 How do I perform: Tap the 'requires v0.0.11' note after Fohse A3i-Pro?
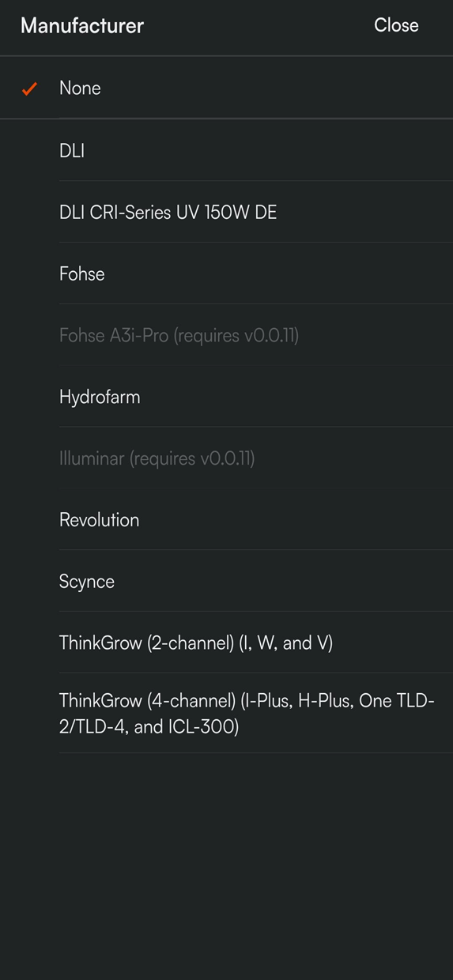[x=236, y=336]
